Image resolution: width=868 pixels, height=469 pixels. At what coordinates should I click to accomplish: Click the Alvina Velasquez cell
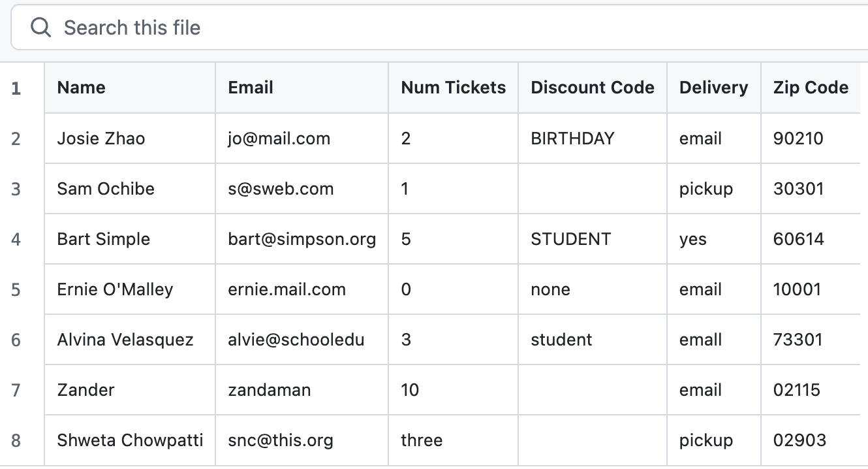130,340
